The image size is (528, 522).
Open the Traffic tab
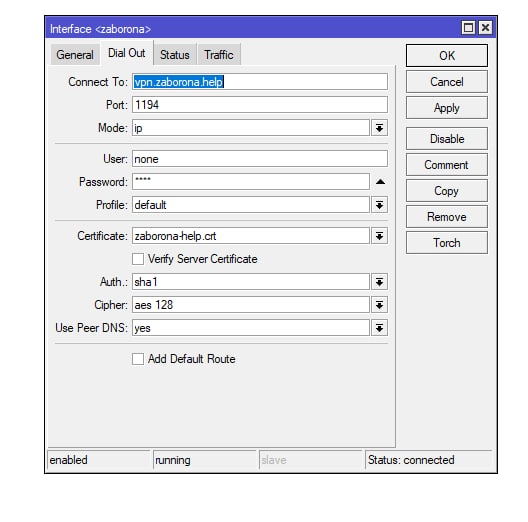pyautogui.click(x=219, y=55)
